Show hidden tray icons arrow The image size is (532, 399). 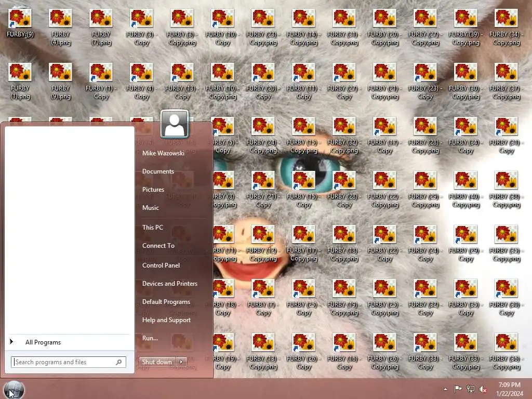pyautogui.click(x=445, y=389)
